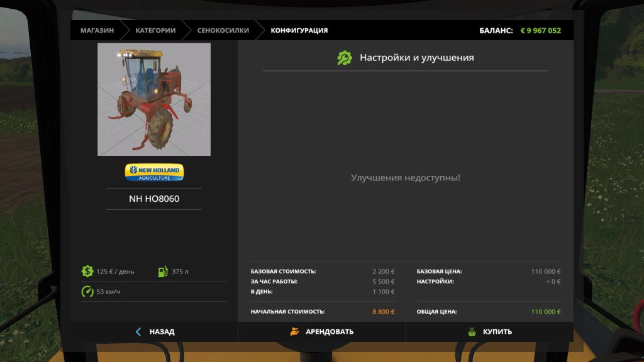644x362 pixels.
Task: Return to the СЕНОКОСИЛКИ breadcrumb
Action: point(223,30)
